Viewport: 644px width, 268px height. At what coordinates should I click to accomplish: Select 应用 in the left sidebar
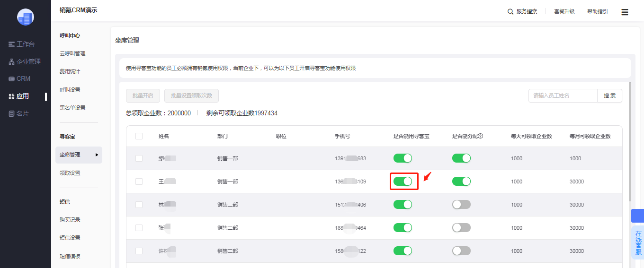(x=19, y=96)
